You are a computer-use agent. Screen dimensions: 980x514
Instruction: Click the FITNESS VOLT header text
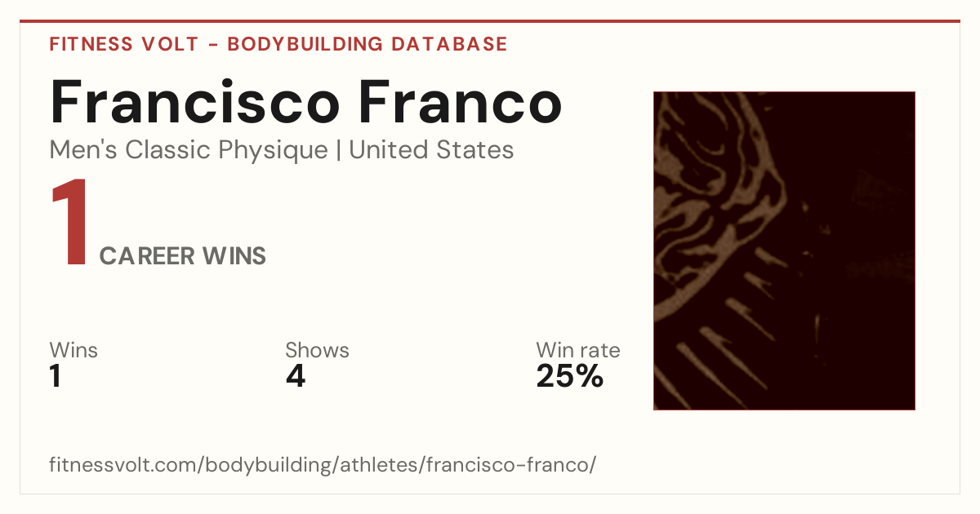click(x=123, y=44)
